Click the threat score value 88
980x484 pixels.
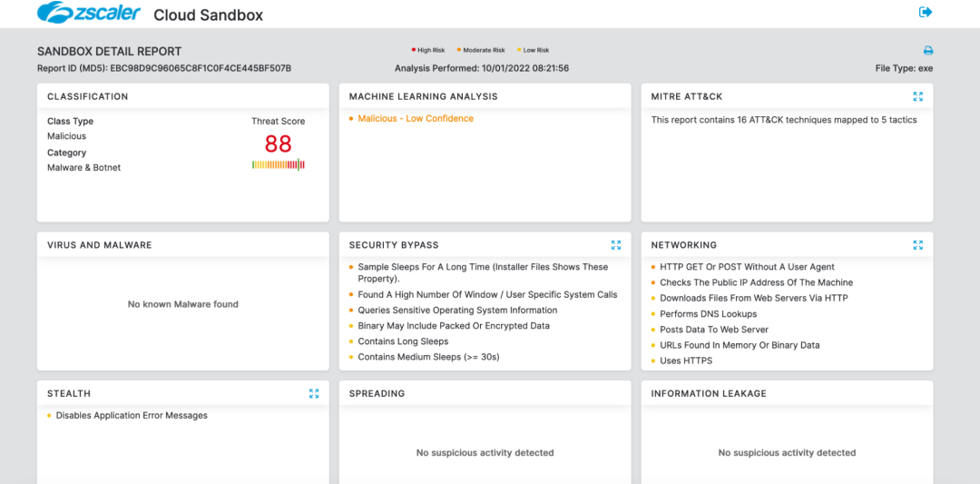(278, 143)
